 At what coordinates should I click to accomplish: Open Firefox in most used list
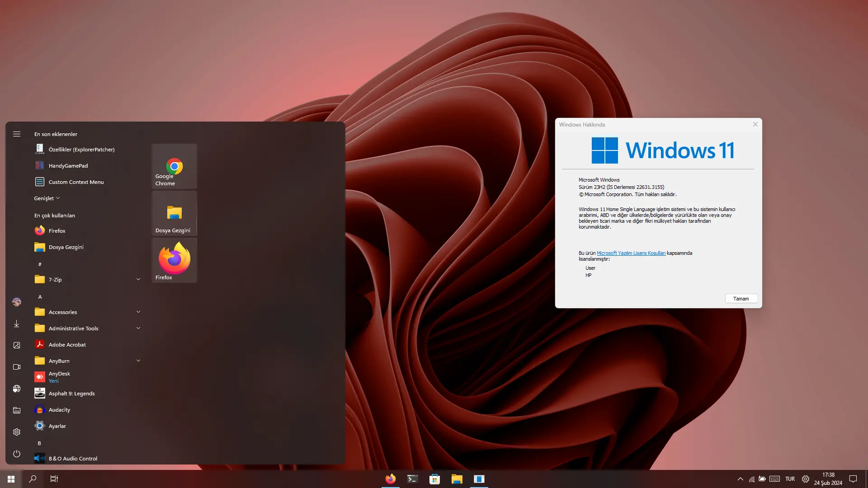pos(88,230)
